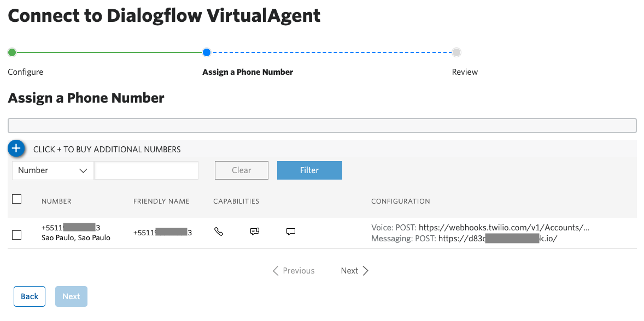Check the select-all numbers checkbox
This screenshot has height=321, width=644.
(16, 199)
